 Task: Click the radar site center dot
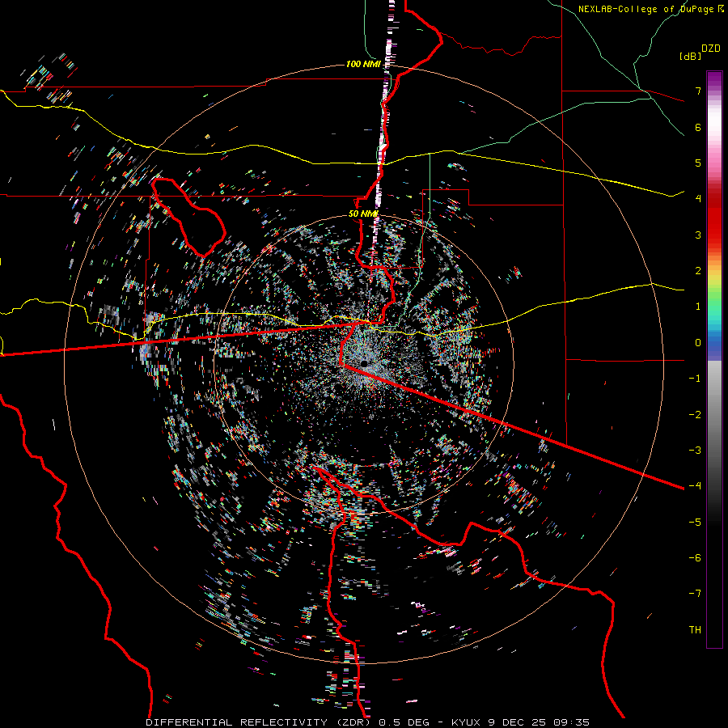tap(364, 363)
